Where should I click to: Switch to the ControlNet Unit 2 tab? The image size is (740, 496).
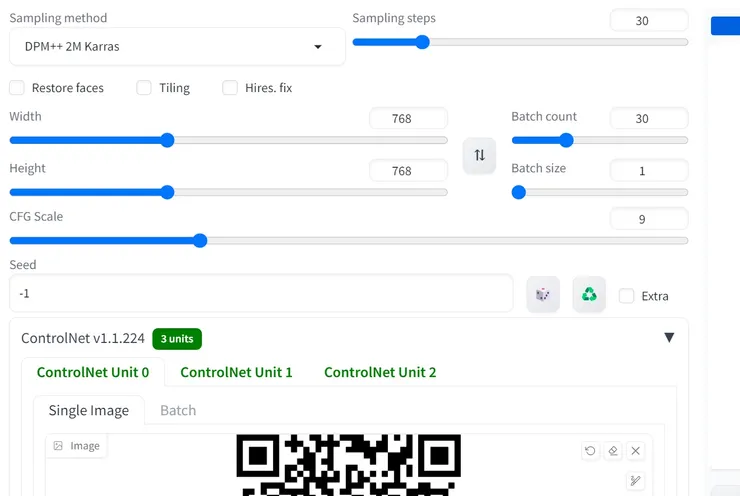[x=380, y=372]
